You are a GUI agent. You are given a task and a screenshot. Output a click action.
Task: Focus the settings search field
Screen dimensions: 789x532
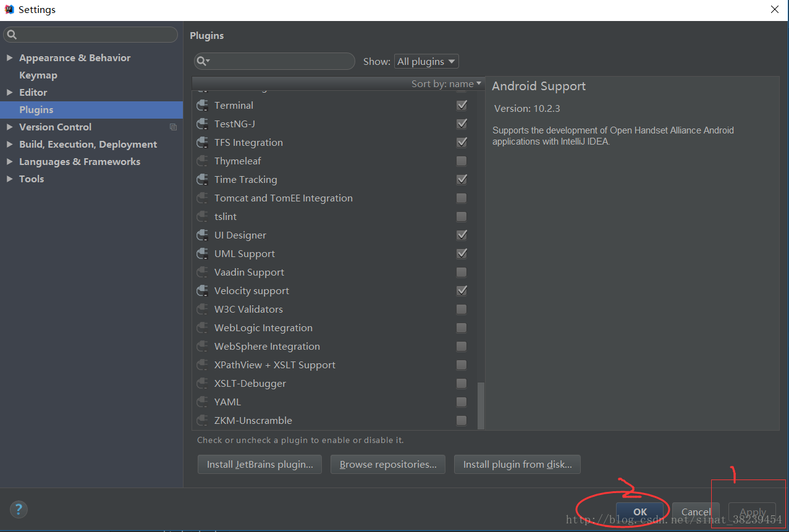click(x=90, y=35)
